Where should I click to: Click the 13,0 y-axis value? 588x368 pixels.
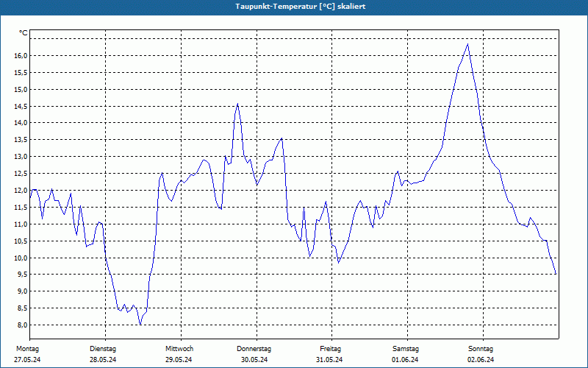pos(21,157)
